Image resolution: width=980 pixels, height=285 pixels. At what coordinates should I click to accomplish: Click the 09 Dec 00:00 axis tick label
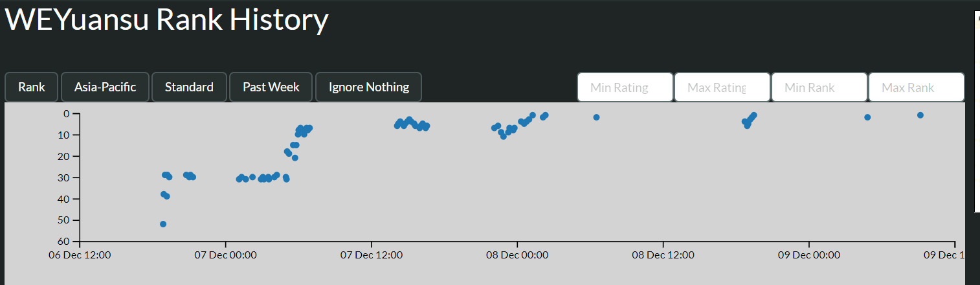coord(809,255)
